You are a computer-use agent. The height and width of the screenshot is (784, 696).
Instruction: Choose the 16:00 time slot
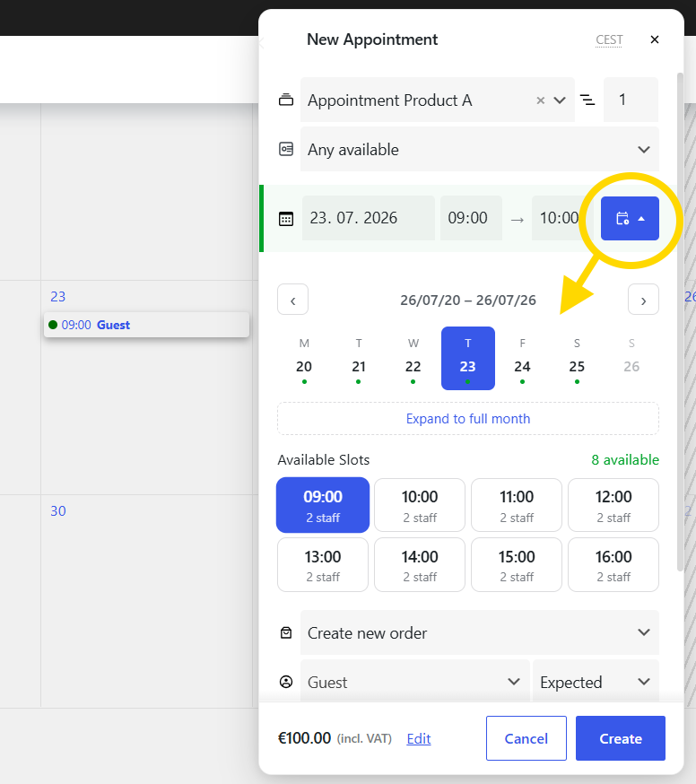click(x=613, y=565)
